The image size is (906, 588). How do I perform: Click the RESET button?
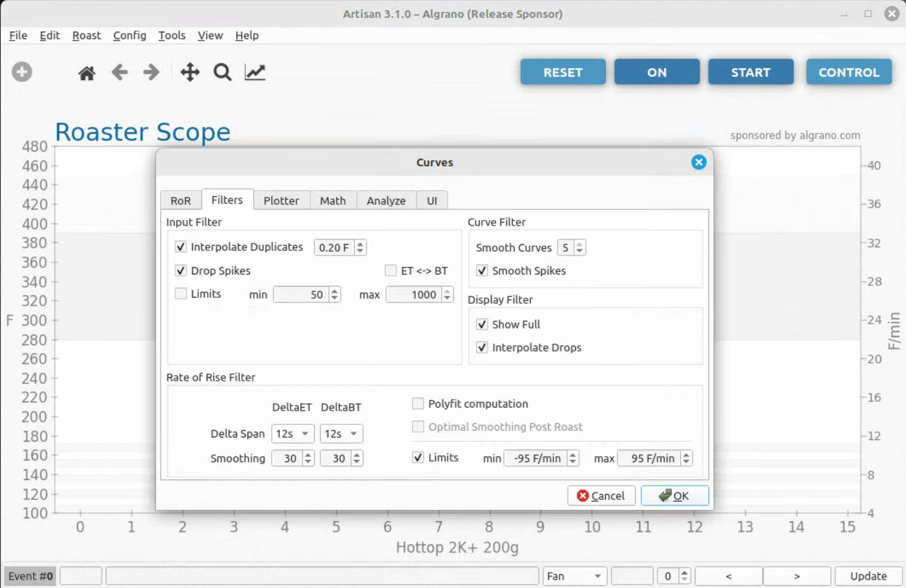click(563, 72)
